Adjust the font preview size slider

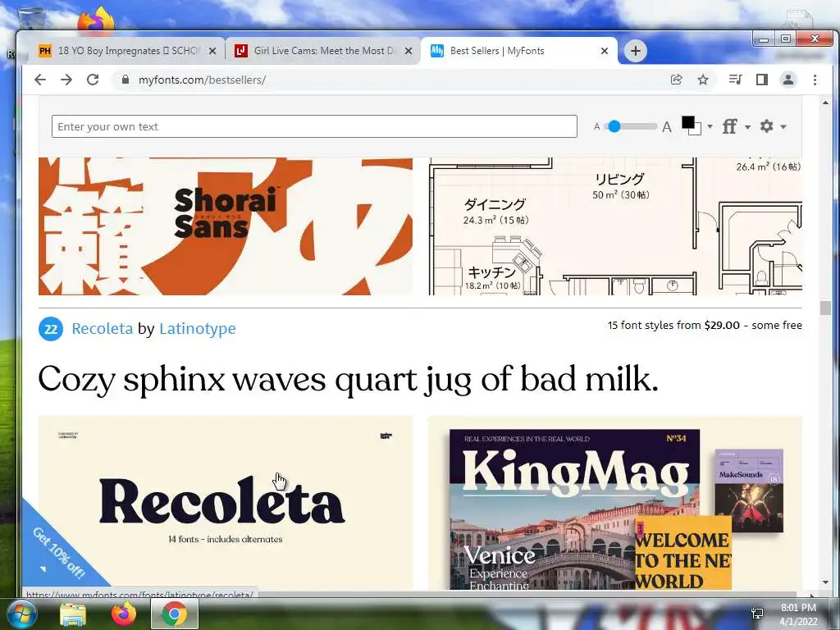tap(614, 126)
